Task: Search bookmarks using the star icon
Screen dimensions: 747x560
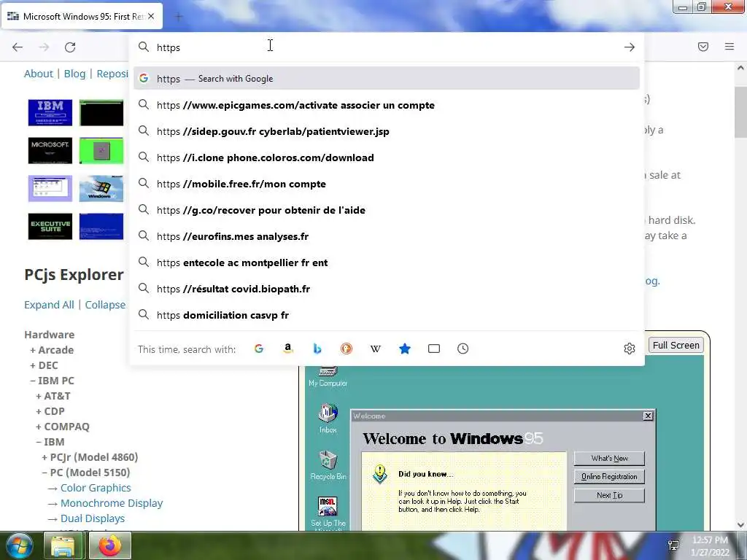Action: pyautogui.click(x=404, y=349)
